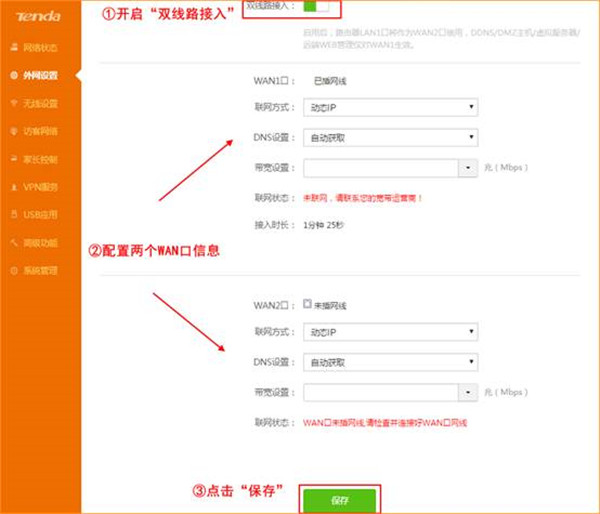Click the 高级功能 wrench icon
Screen dimensions: 600x514
point(14,242)
